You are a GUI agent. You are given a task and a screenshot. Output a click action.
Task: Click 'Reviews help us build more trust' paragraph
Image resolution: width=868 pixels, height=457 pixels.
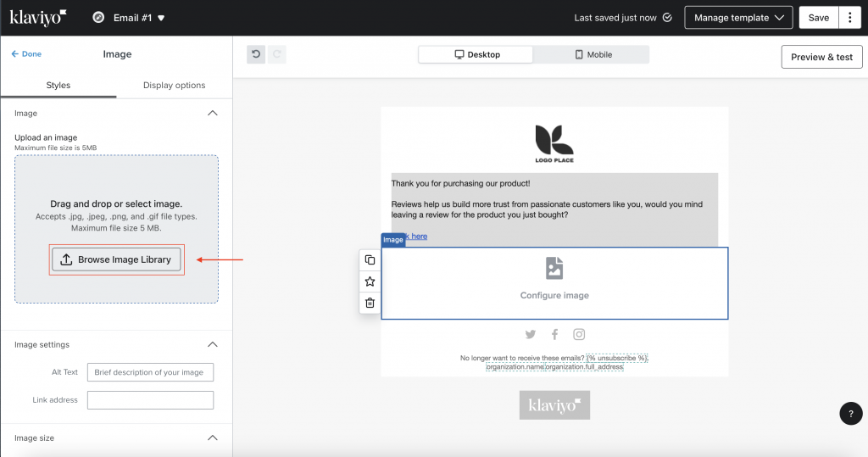(547, 209)
